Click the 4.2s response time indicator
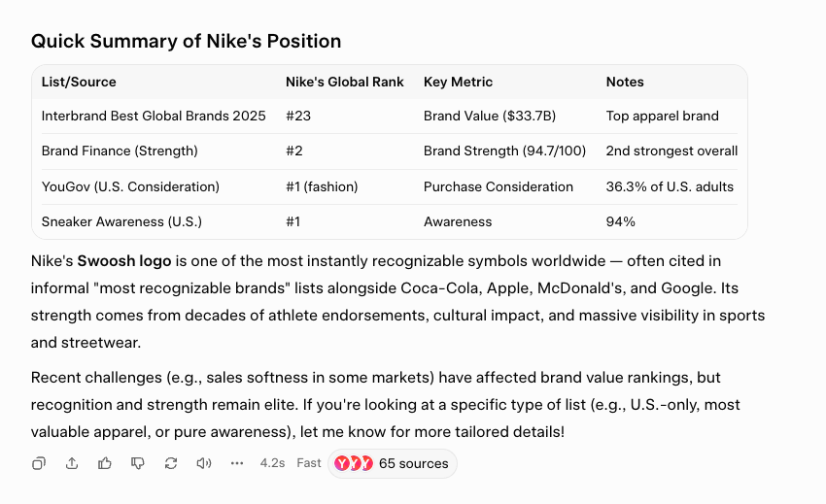This screenshot has width=826, height=504. 272,463
